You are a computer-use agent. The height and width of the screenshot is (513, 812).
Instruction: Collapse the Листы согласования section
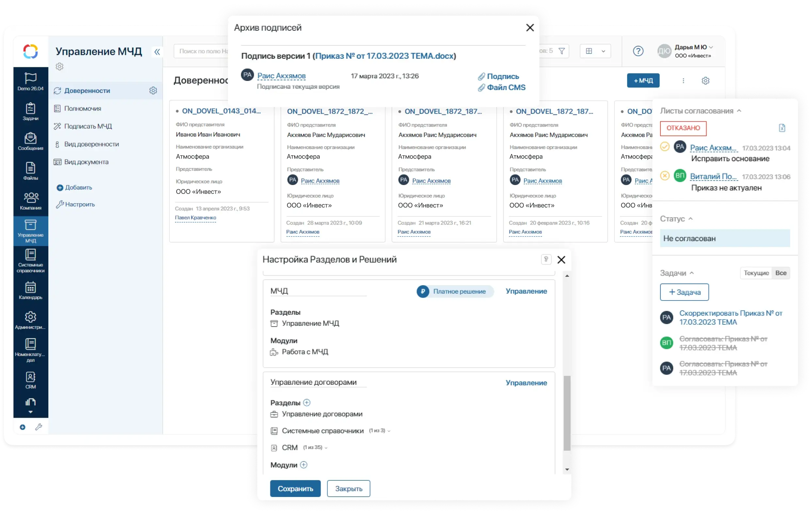pyautogui.click(x=739, y=111)
